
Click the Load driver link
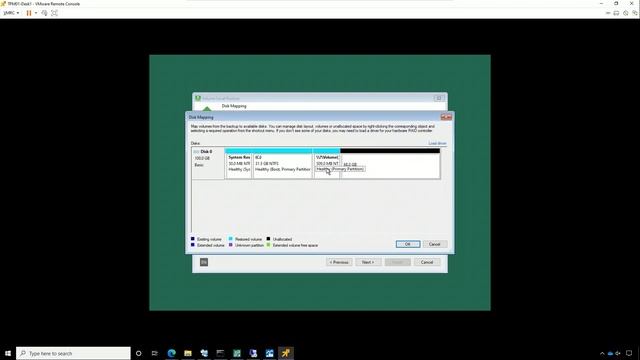437,144
